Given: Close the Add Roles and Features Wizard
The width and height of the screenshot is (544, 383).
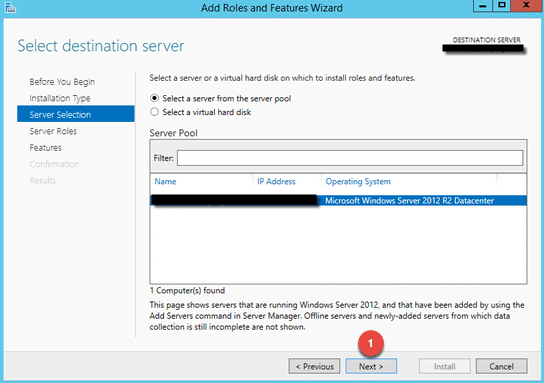Looking at the screenshot, I should [526, 6].
